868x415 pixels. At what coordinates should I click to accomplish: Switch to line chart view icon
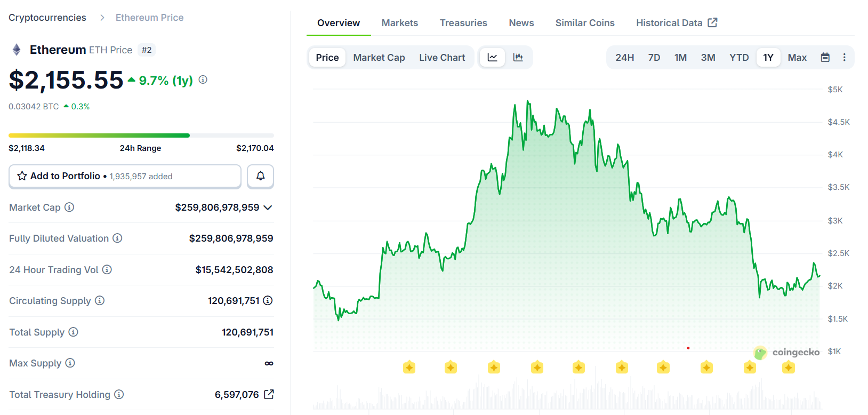pos(492,58)
